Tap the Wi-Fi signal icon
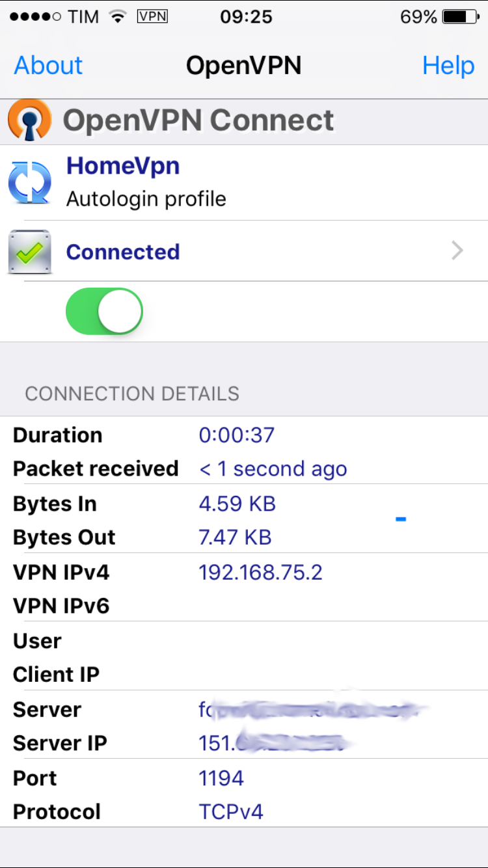 coord(118,17)
